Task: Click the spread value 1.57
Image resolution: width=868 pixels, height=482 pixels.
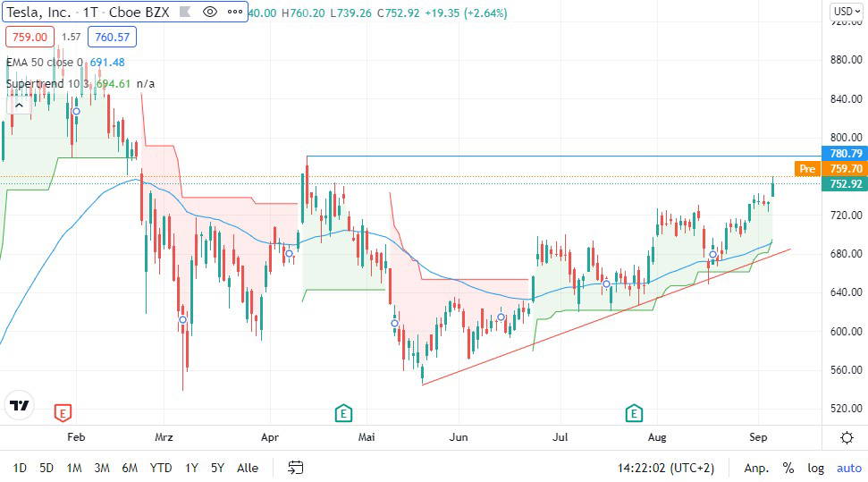Action: [71, 38]
